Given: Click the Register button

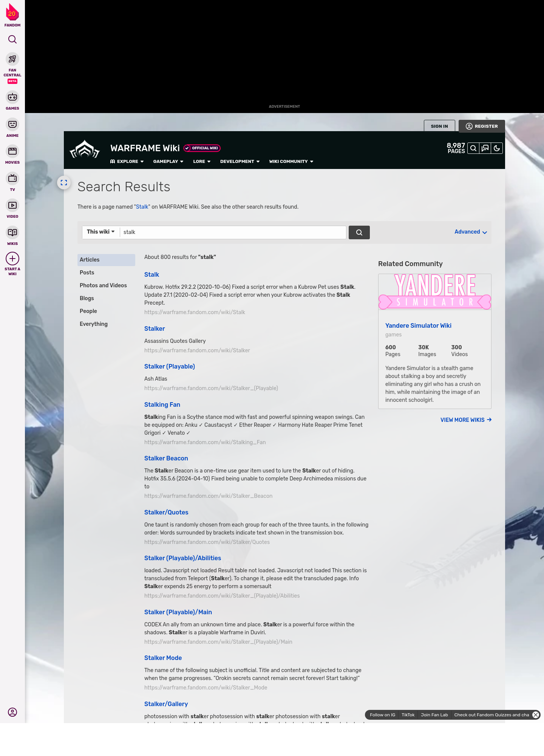Looking at the screenshot, I should pos(482,126).
